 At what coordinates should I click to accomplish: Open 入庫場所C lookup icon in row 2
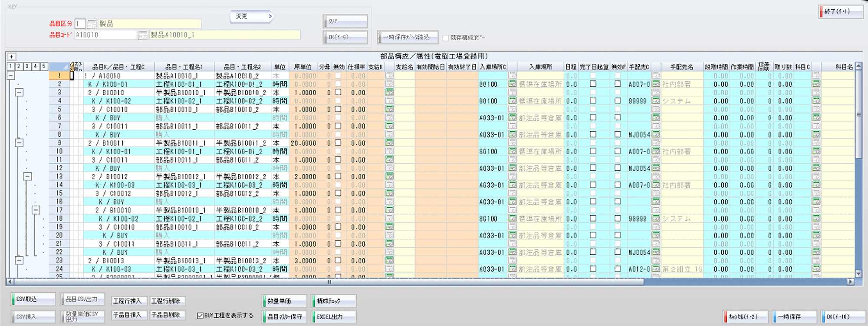513,84
